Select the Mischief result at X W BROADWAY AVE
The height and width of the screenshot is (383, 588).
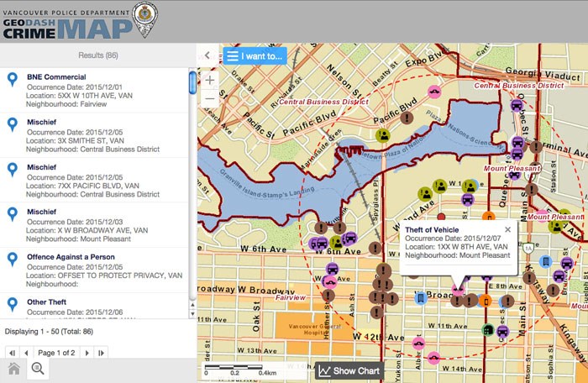(x=94, y=225)
